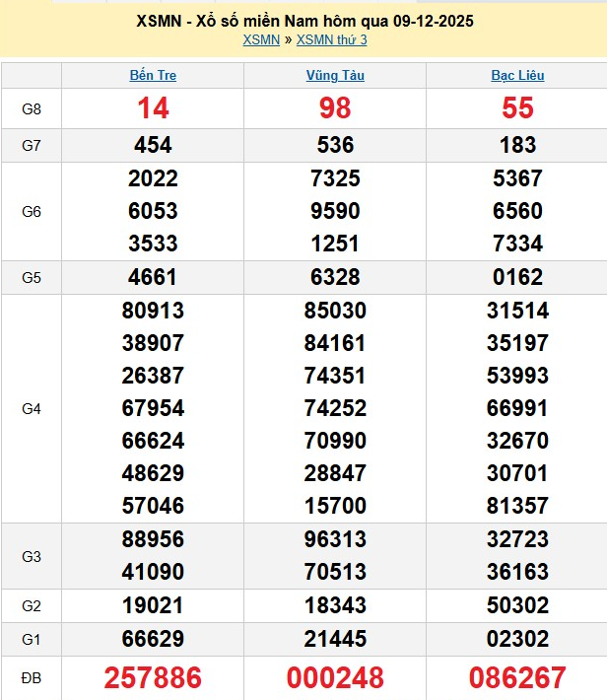Viewport: 607px width, 700px height.
Task: Select special prize 086267 for Bạc Liêu
Action: [517, 677]
